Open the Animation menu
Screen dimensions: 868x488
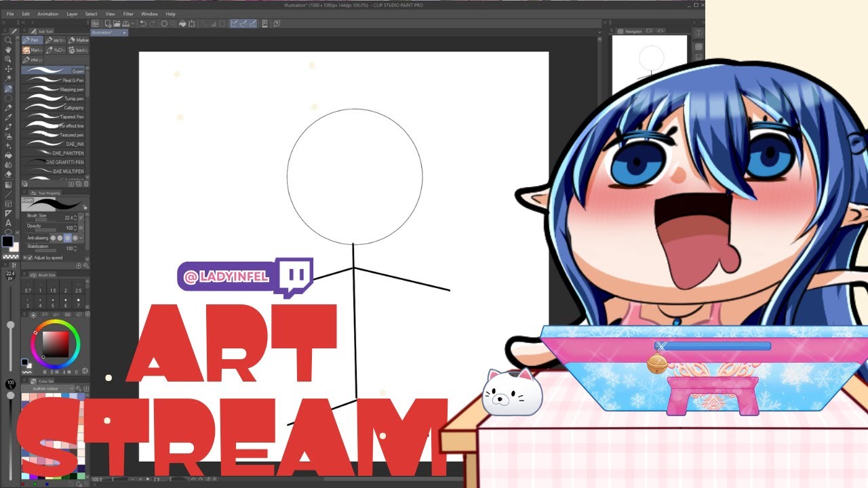pyautogui.click(x=47, y=14)
